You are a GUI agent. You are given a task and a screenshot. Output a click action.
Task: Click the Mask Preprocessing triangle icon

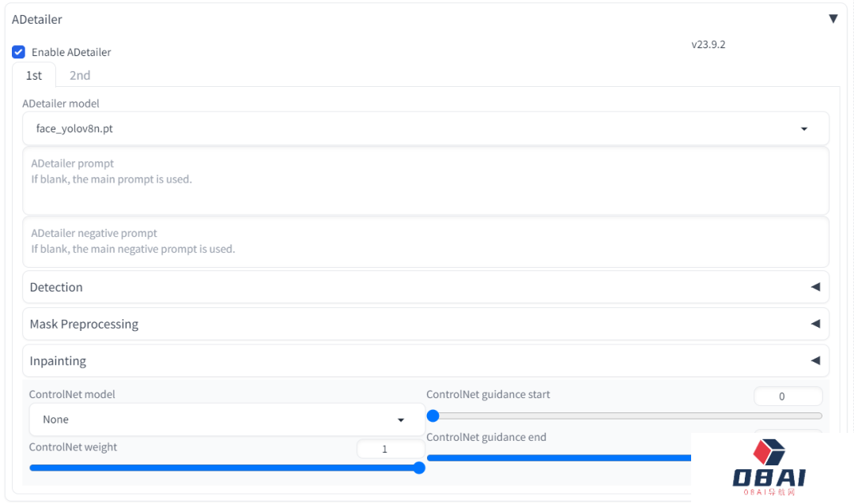point(815,324)
